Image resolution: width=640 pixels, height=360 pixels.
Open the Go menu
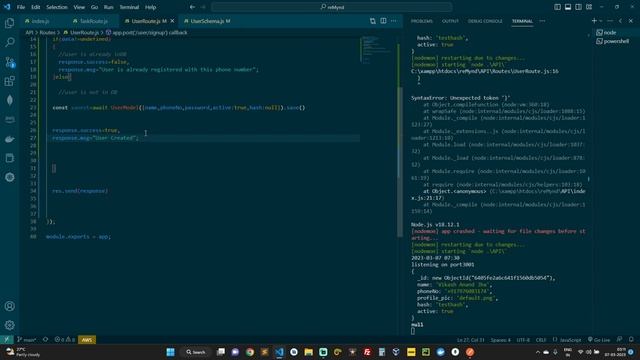[94, 7]
